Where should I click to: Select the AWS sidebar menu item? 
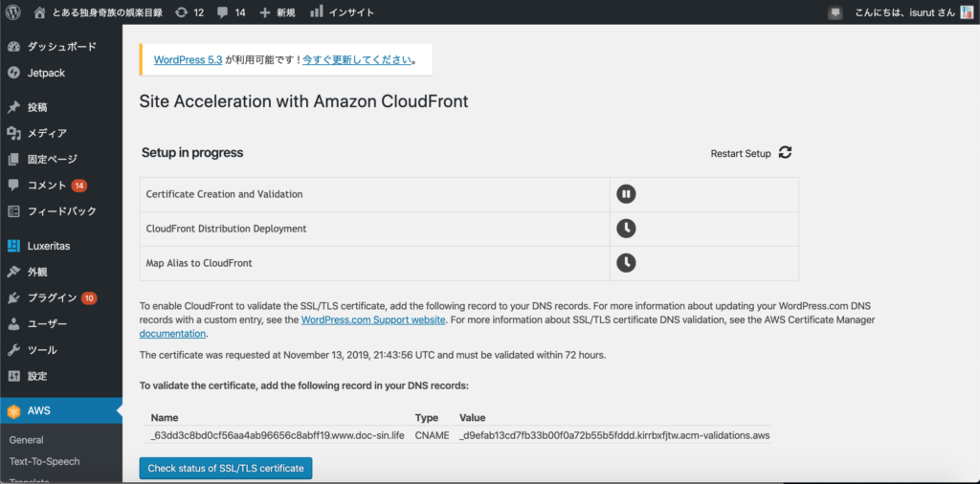pyautogui.click(x=61, y=411)
